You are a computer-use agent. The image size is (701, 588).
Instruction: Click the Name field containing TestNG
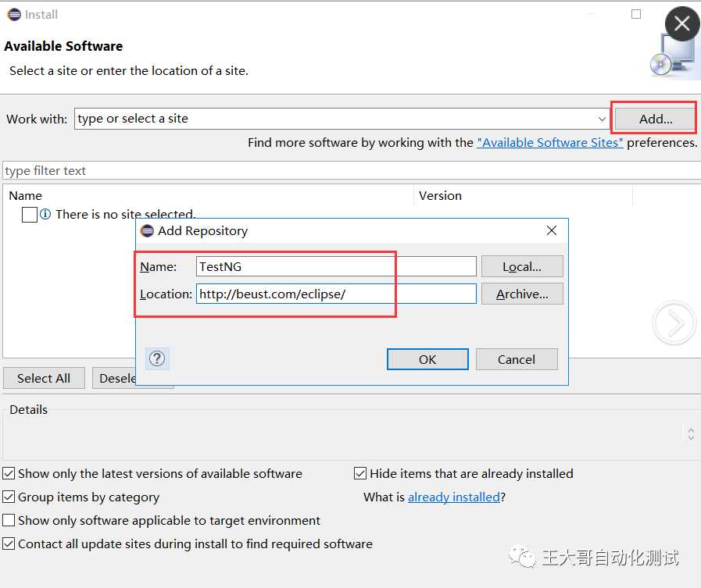[336, 267]
